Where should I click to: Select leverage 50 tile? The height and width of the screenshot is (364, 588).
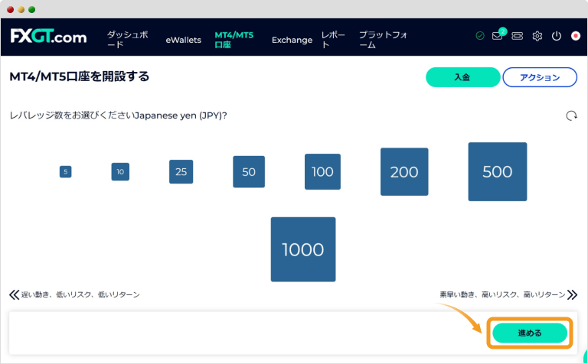(249, 172)
